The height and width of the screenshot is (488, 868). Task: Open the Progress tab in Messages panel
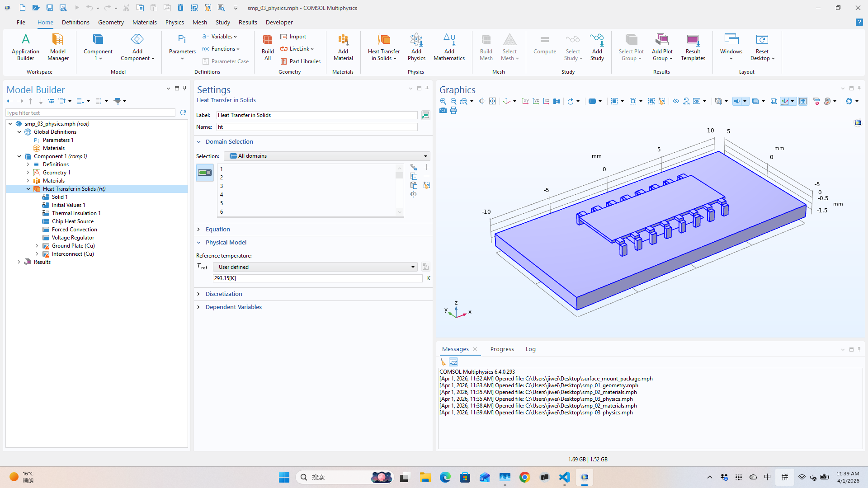pyautogui.click(x=502, y=349)
